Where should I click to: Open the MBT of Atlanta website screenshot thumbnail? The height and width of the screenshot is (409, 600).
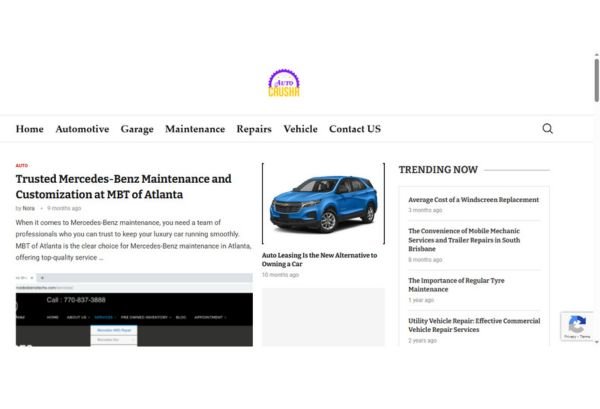pyautogui.click(x=134, y=310)
